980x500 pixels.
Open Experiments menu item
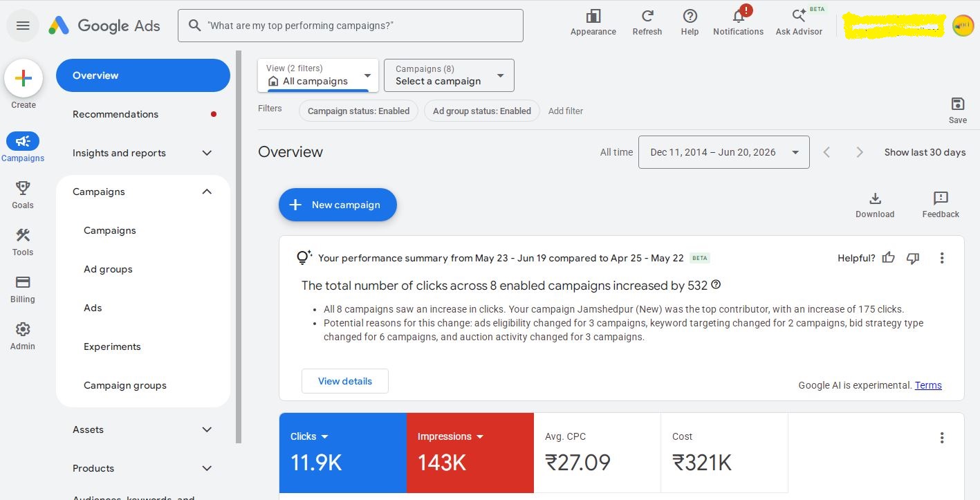pos(112,346)
